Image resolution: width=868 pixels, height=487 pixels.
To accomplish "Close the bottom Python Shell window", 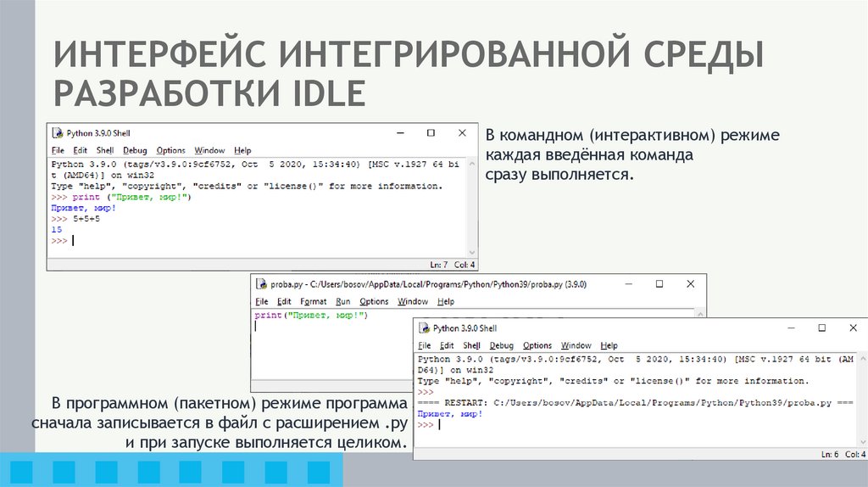I will coord(853,328).
